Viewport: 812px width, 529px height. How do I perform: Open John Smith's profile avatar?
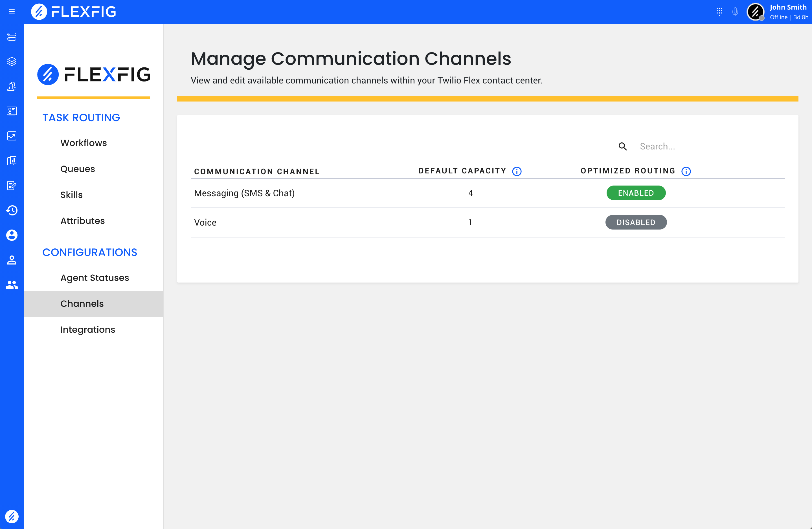pos(755,12)
